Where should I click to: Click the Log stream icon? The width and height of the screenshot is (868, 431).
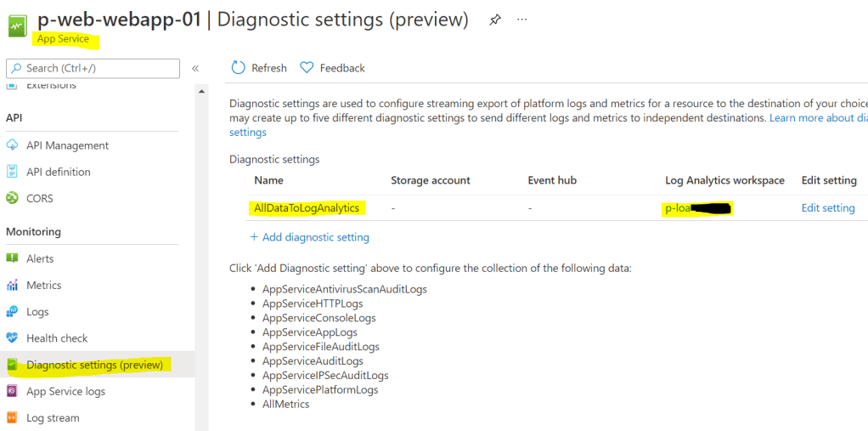13,417
